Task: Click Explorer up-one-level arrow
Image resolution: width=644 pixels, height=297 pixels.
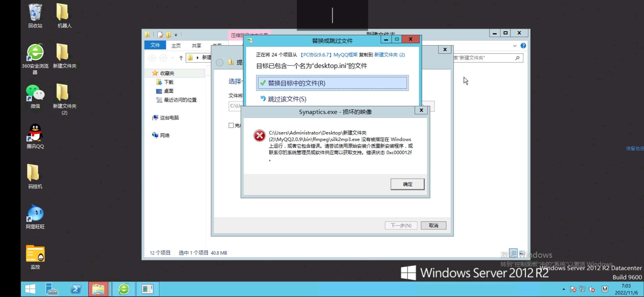Action: click(x=181, y=58)
